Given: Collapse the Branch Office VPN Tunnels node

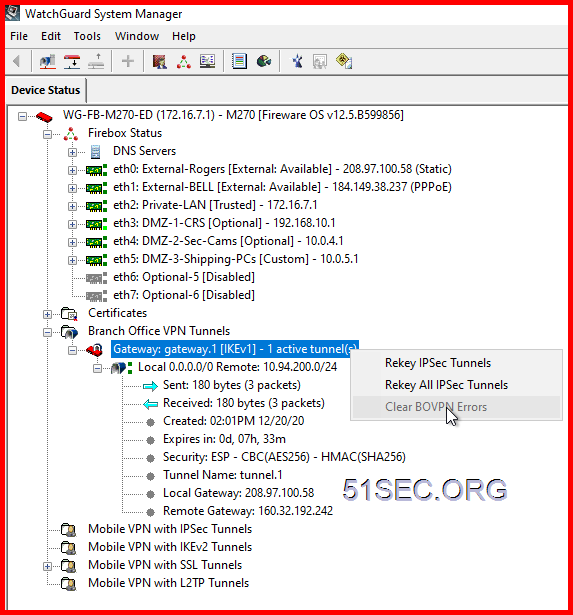Looking at the screenshot, I should click(x=47, y=333).
